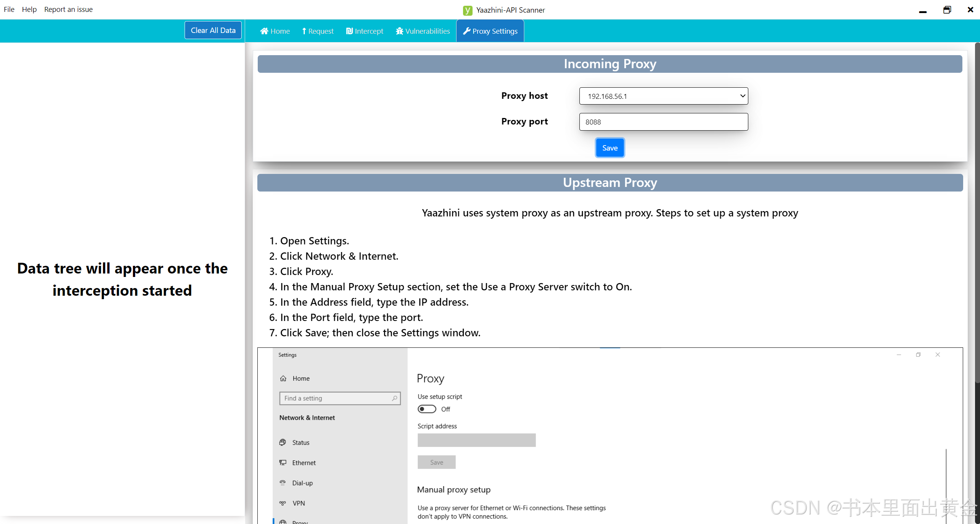The height and width of the screenshot is (524, 980).
Task: Click the Find a setting search box
Action: point(339,398)
